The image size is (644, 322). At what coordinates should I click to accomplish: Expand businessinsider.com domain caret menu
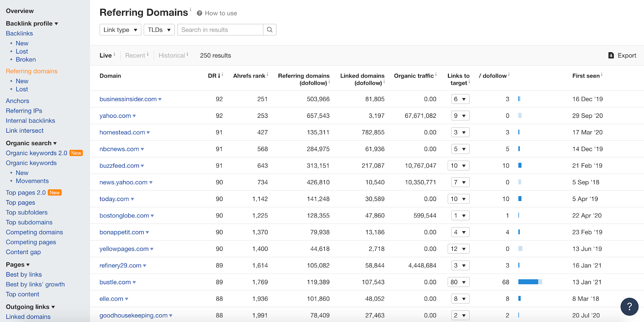(160, 99)
